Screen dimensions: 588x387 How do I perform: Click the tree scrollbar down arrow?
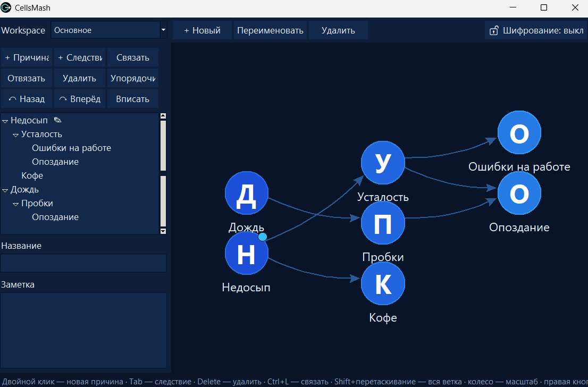(x=163, y=231)
